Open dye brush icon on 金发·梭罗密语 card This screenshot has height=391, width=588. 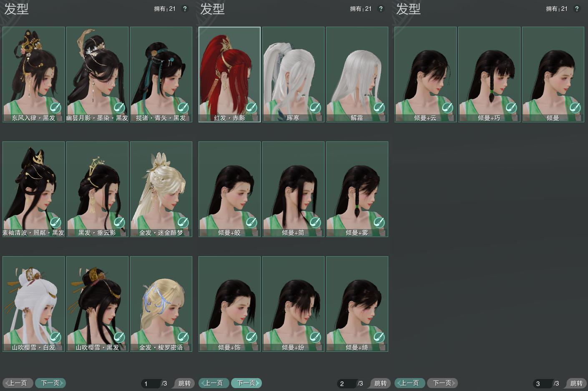(183, 337)
